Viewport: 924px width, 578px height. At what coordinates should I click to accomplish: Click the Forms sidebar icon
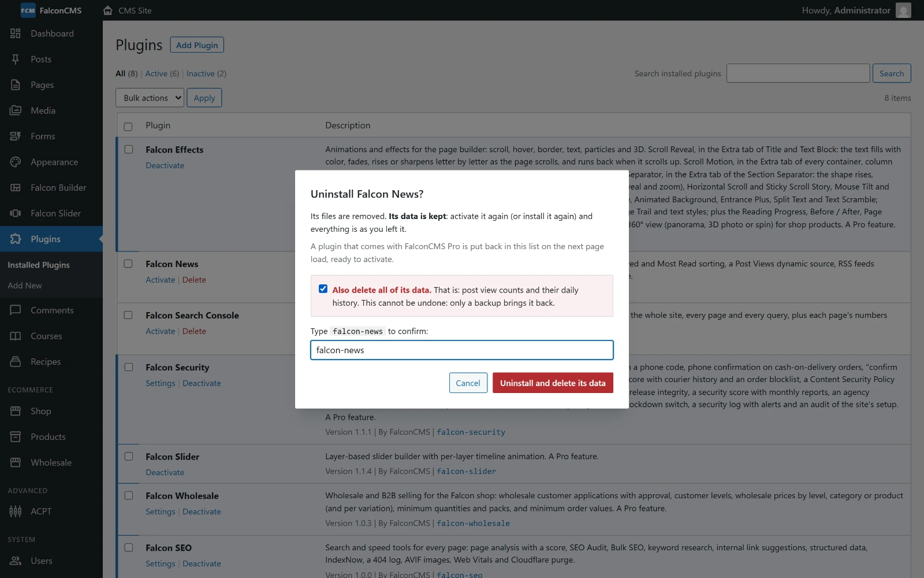16,136
